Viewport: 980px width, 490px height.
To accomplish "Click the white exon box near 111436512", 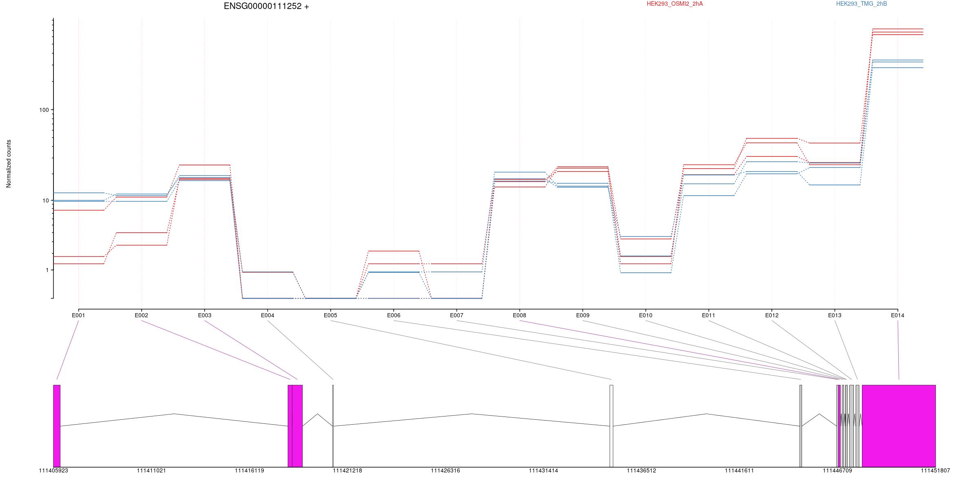I will click(x=611, y=426).
